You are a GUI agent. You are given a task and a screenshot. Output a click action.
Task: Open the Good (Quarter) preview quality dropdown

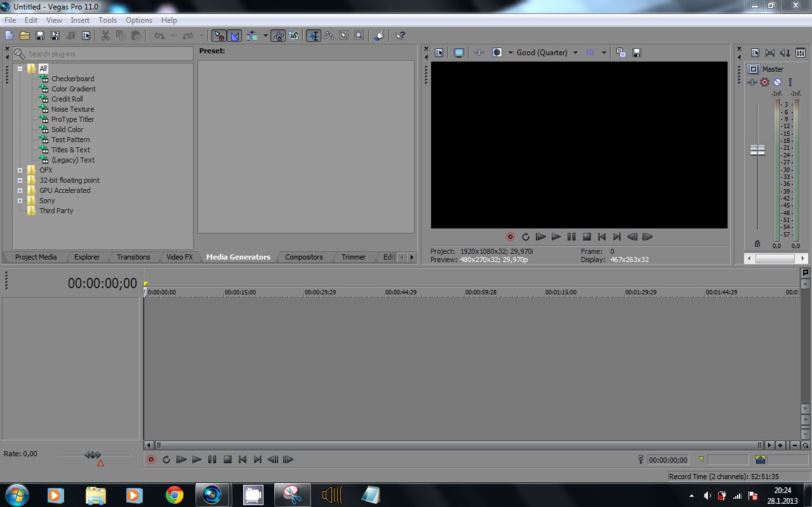click(x=547, y=53)
